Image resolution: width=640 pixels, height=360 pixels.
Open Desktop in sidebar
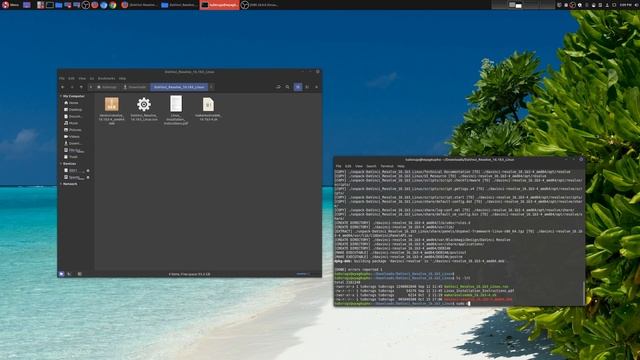click(75, 110)
